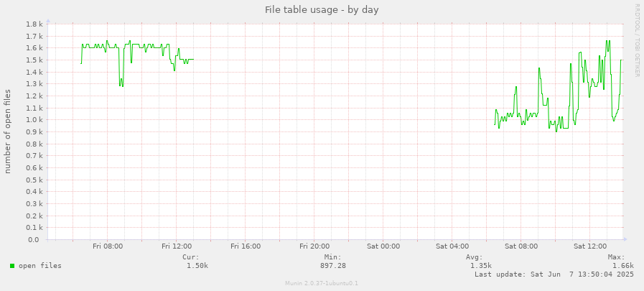Image resolution: width=644 pixels, height=291 pixels.
Task: Click the '1.2 k' y-axis tick label
Action: pos(35,96)
